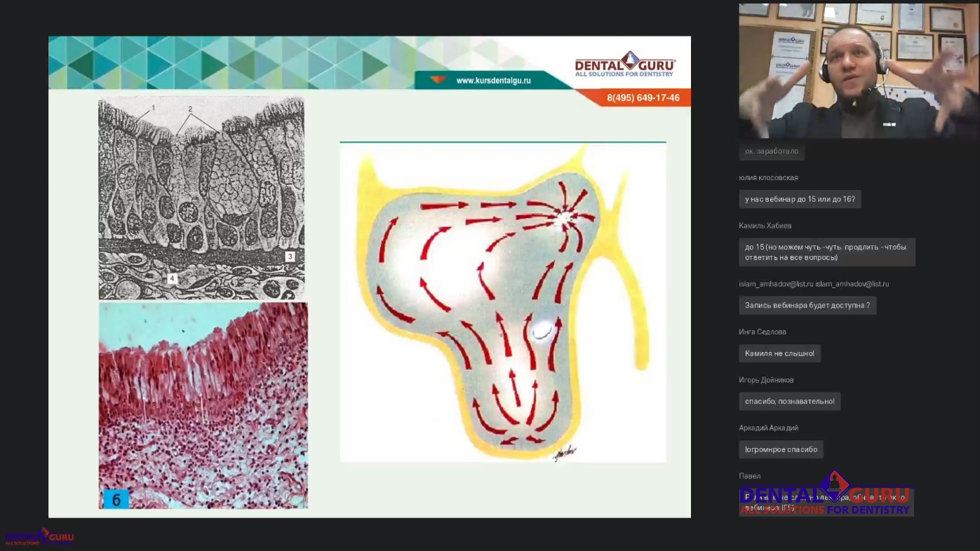
Task: Click the boxed number 3 label on diagram
Action: click(x=290, y=257)
